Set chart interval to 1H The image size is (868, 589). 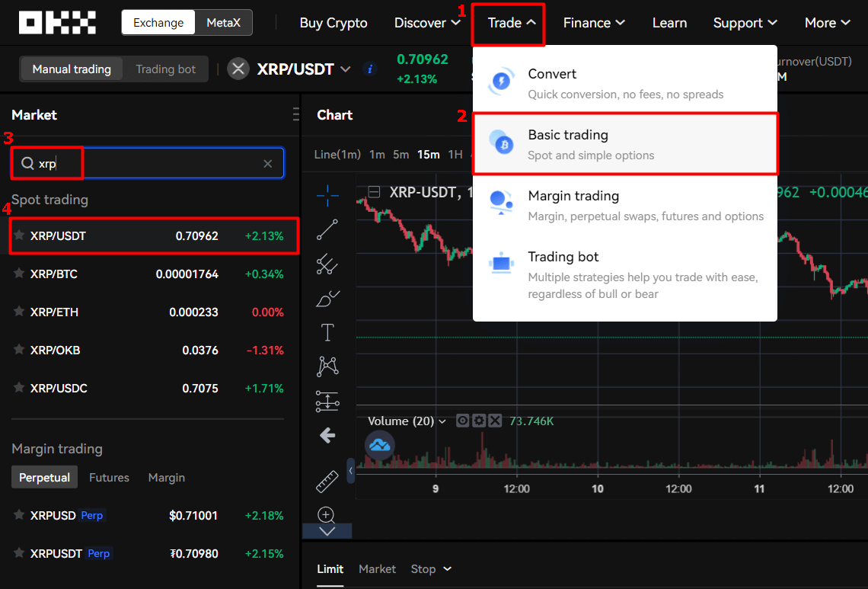click(x=455, y=155)
